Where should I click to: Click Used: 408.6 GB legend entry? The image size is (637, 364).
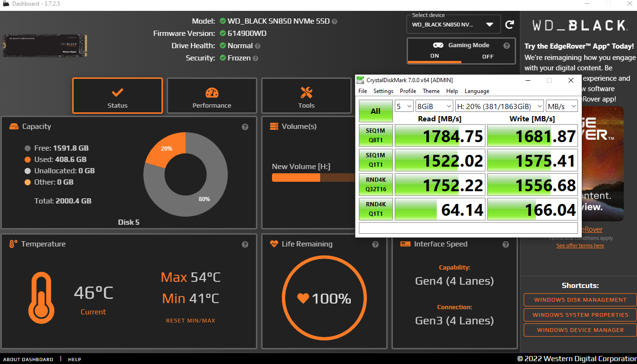click(55, 160)
